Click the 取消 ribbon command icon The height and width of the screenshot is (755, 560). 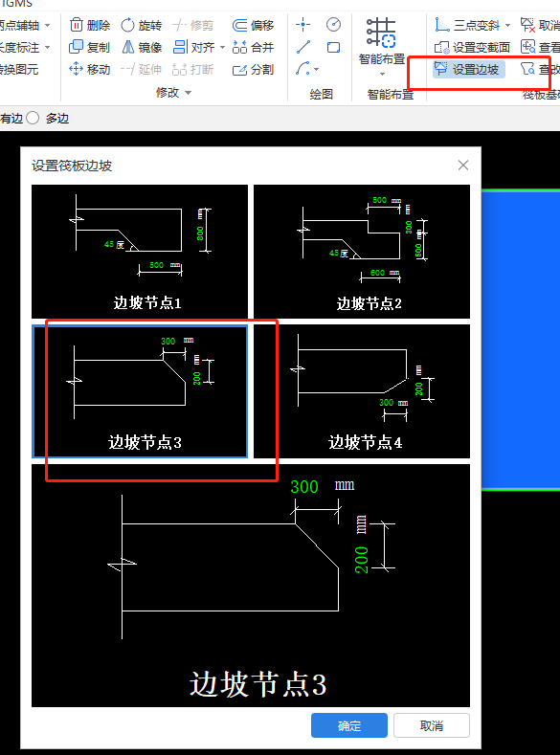[x=527, y=24]
